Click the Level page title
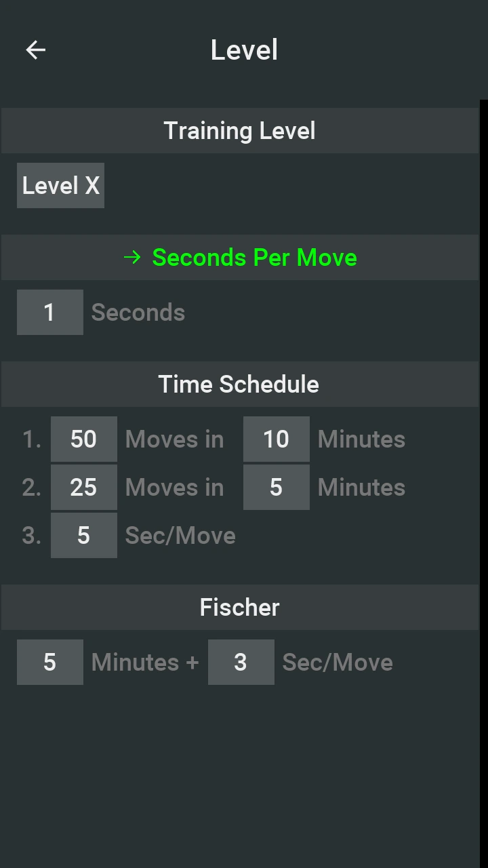The image size is (488, 868). click(x=244, y=50)
